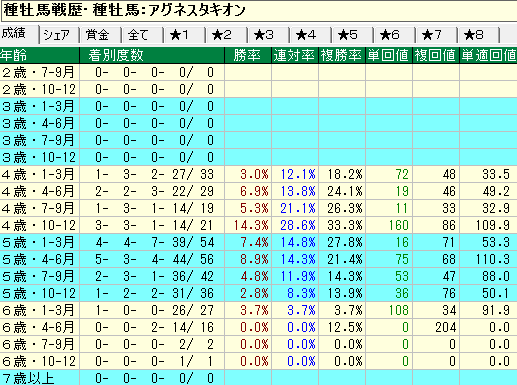Click the 複回値 column header
The height and width of the screenshot is (385, 517).
click(x=436, y=55)
